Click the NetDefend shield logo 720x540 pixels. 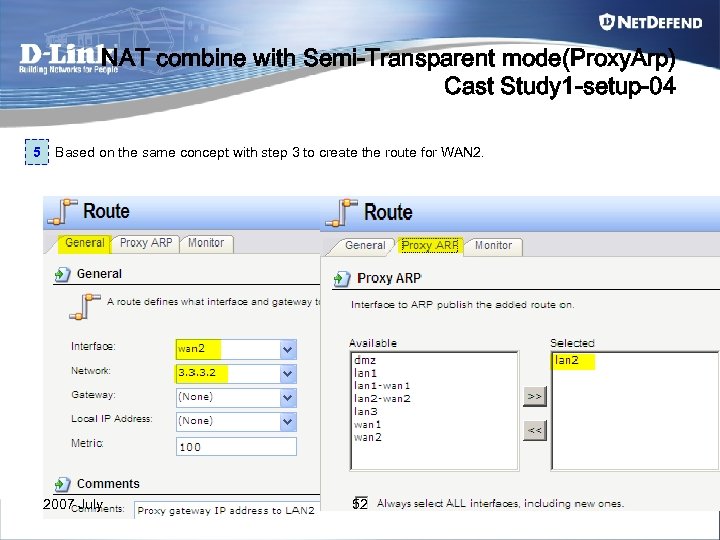click(x=607, y=22)
